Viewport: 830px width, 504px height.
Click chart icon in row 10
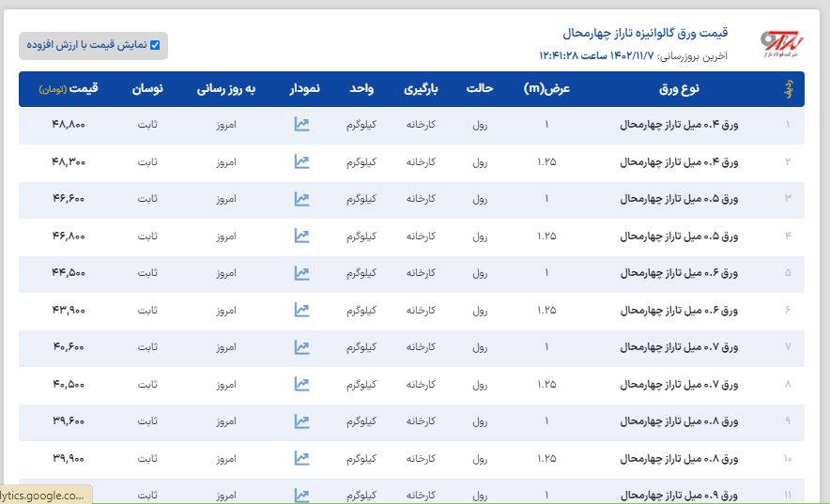tap(301, 458)
